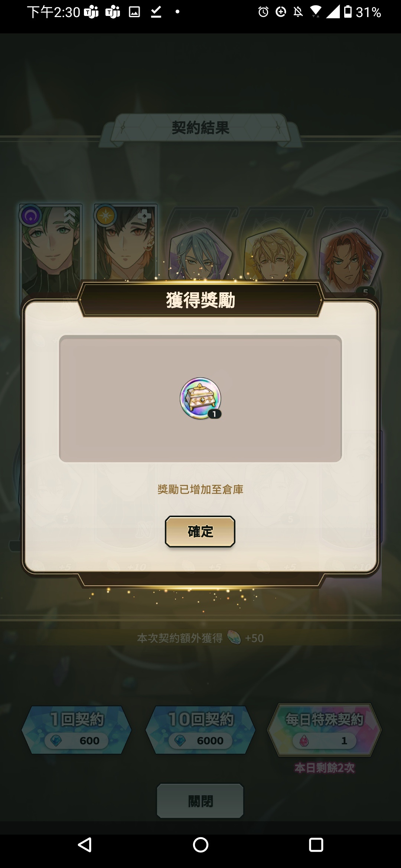Tap the Android back navigation icon

click(x=85, y=845)
